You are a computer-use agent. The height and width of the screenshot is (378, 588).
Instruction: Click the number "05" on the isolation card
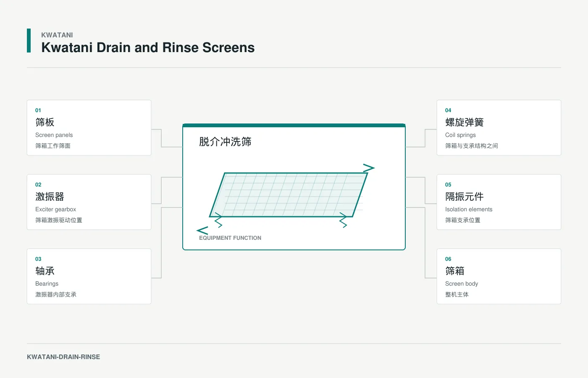coord(448,185)
